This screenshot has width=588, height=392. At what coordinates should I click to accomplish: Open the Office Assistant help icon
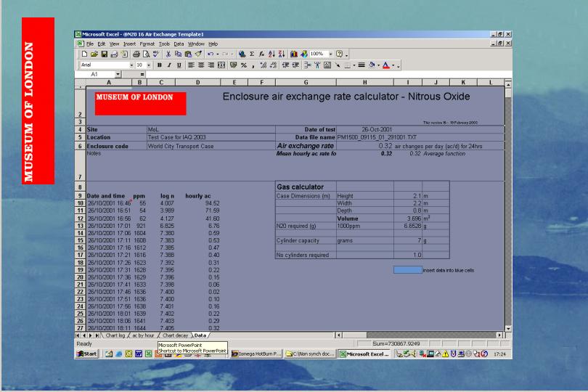point(340,54)
